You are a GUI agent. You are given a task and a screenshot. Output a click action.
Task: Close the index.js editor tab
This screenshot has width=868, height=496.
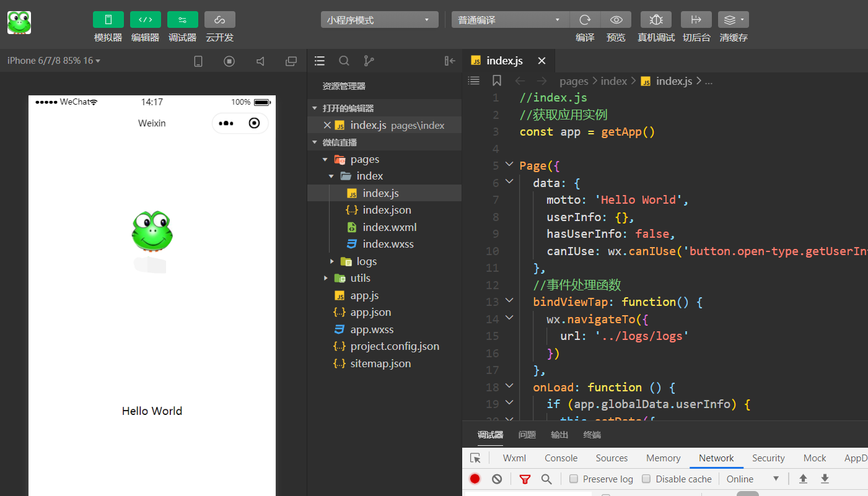coord(541,61)
